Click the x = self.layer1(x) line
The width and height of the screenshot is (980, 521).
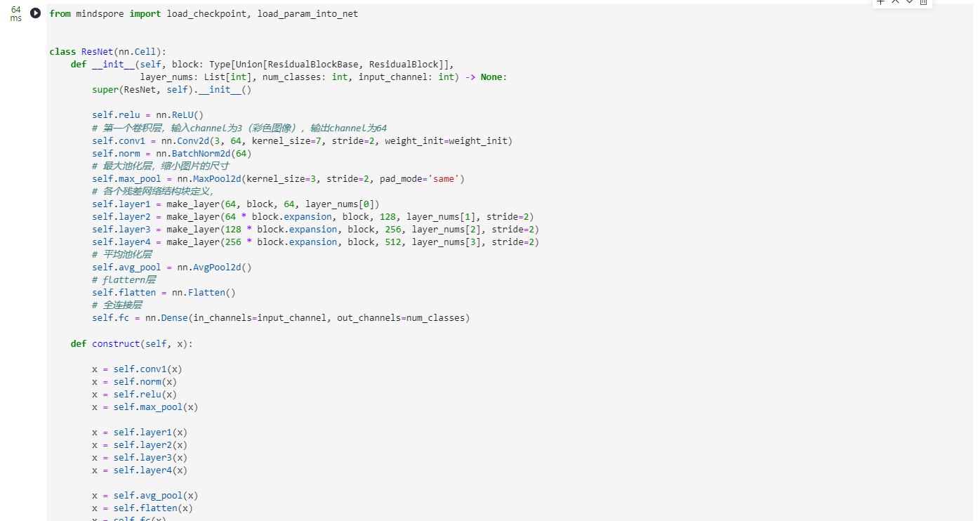pos(140,432)
